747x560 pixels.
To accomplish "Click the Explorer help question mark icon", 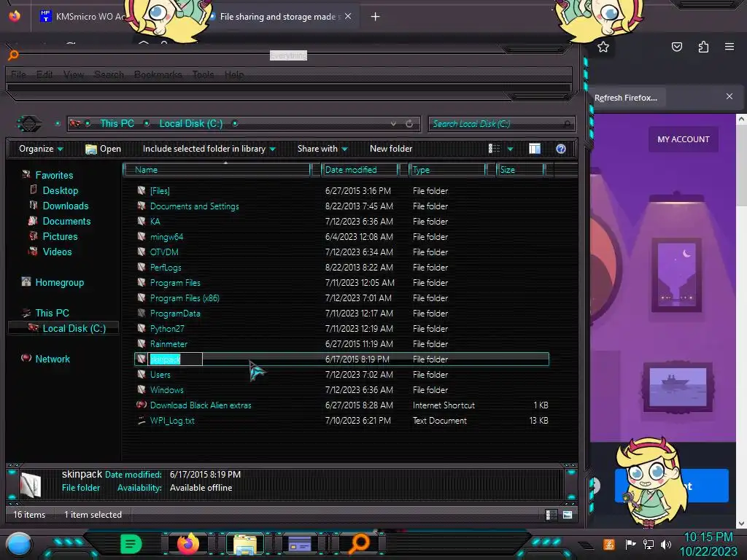I will pos(561,149).
